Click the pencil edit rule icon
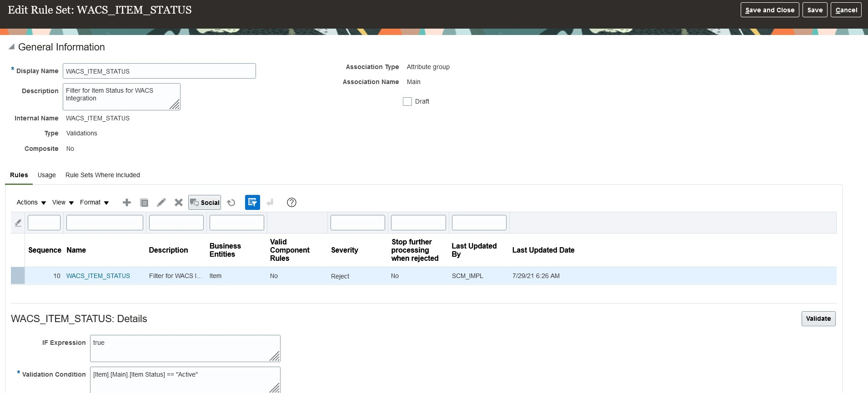The width and height of the screenshot is (868, 393). click(x=161, y=203)
